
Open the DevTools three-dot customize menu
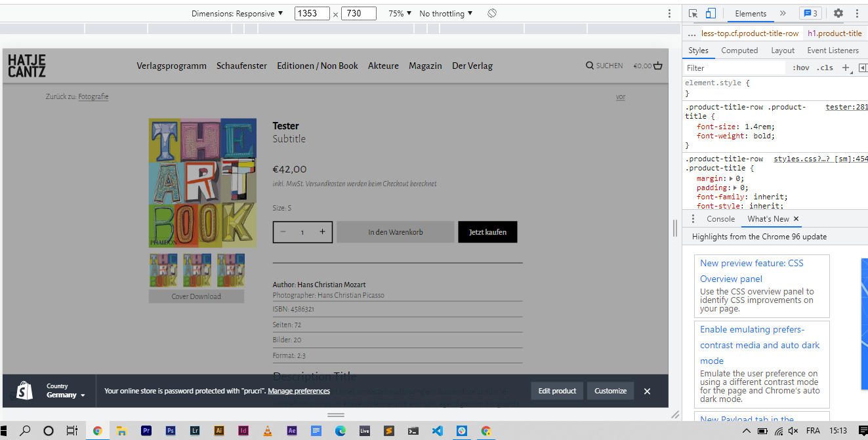pos(857,13)
